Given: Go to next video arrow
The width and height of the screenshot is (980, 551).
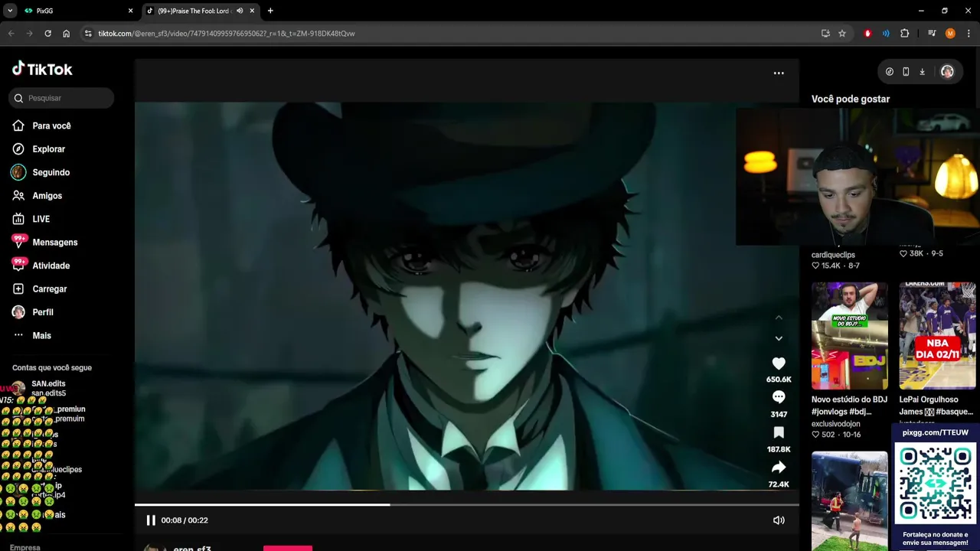Looking at the screenshot, I should (779, 338).
